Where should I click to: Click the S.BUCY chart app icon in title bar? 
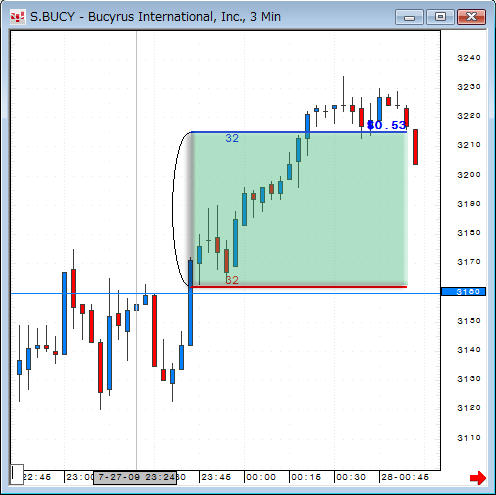pos(17,17)
